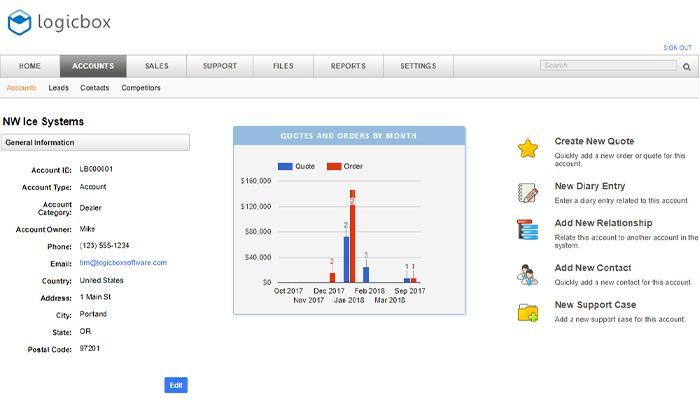Click the Quotes and Orders by Month header
The image size is (700, 400).
point(349,136)
